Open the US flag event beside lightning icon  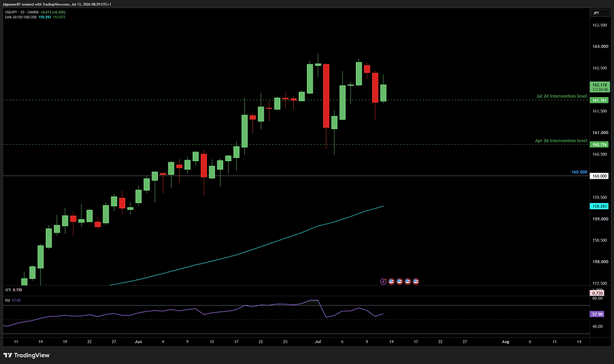coord(391,281)
